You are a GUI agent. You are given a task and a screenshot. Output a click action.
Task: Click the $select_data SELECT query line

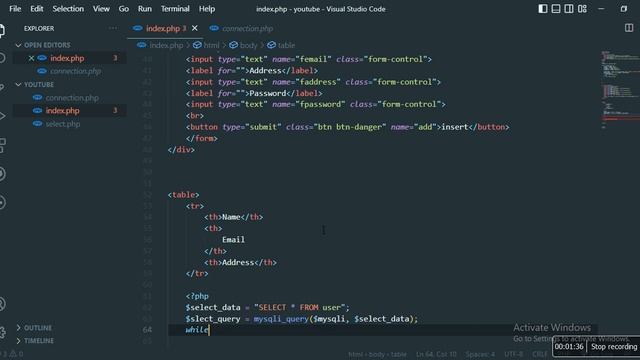pyautogui.click(x=267, y=307)
